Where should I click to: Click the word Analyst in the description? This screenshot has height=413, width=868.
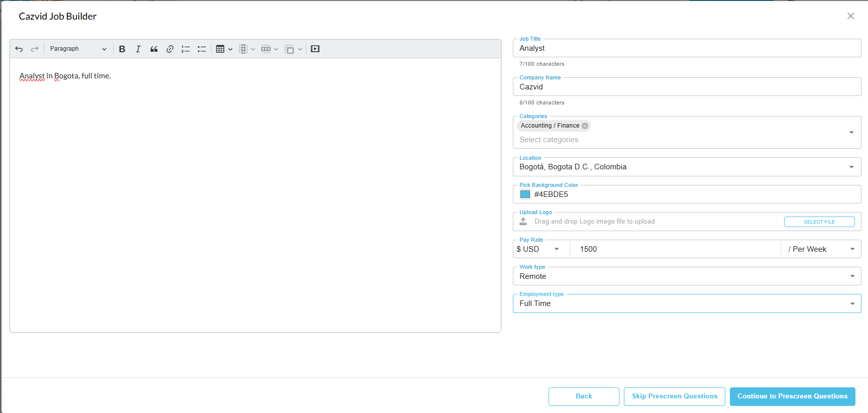[32, 76]
